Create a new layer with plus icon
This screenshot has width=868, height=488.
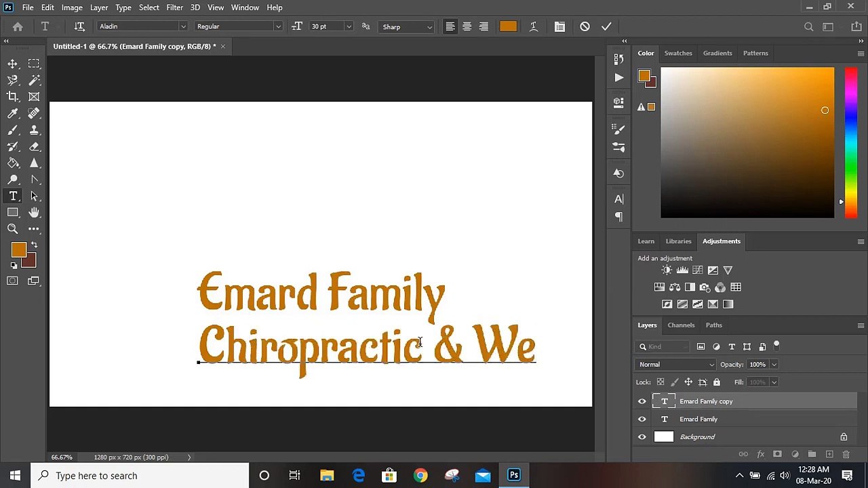point(829,454)
